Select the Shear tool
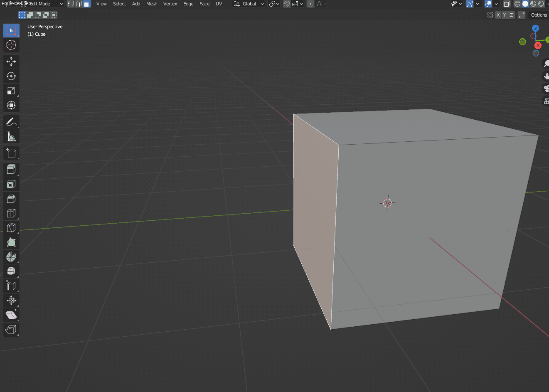Image resolution: width=549 pixels, height=392 pixels. (x=11, y=315)
